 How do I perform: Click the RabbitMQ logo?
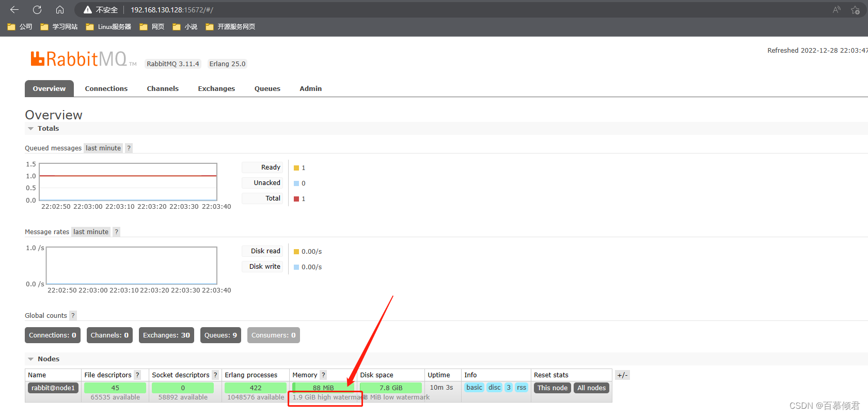coord(83,59)
